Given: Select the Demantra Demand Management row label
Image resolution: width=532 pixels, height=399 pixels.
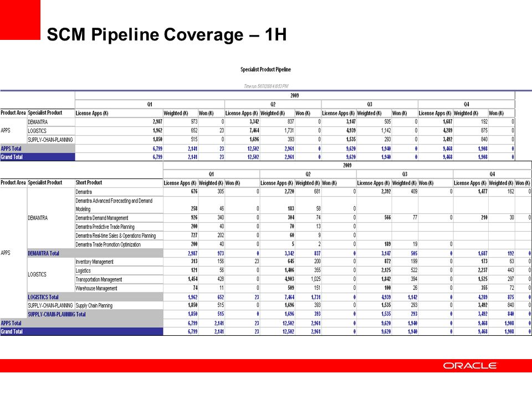Looking at the screenshot, I should pos(102,218).
